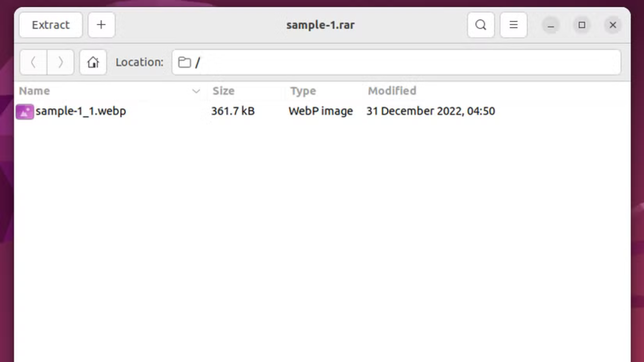Sort files by Size column
Image resolution: width=644 pixels, height=362 pixels.
tap(223, 91)
